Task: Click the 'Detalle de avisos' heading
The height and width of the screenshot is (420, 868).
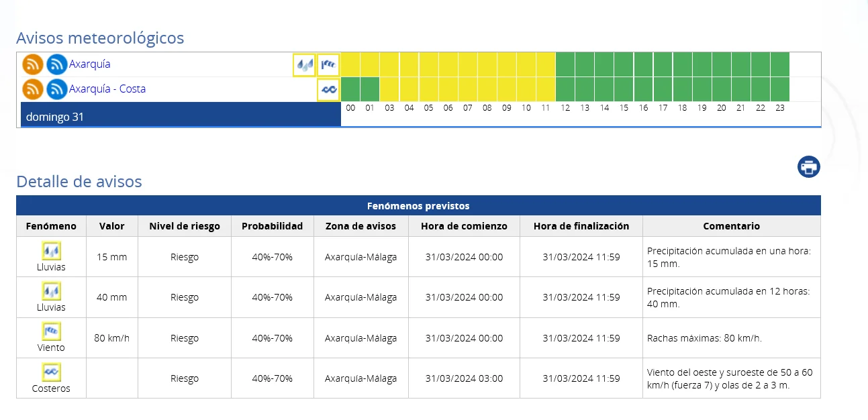Action: pos(79,181)
